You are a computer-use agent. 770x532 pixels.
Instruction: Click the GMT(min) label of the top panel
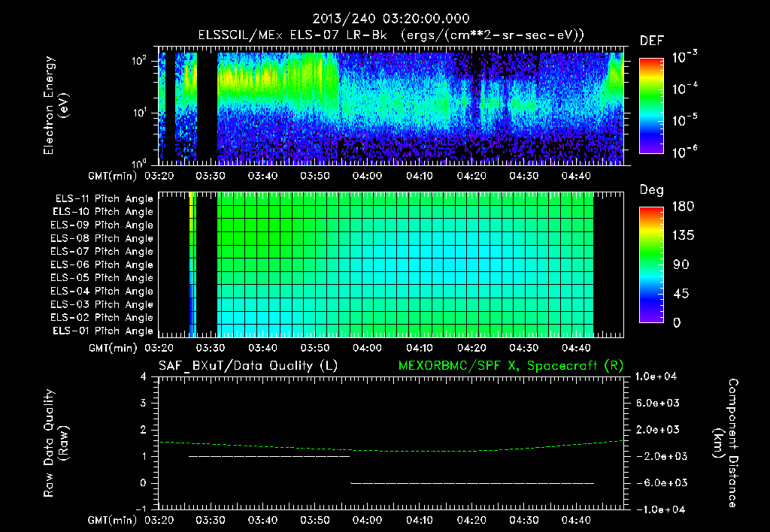pos(113,176)
